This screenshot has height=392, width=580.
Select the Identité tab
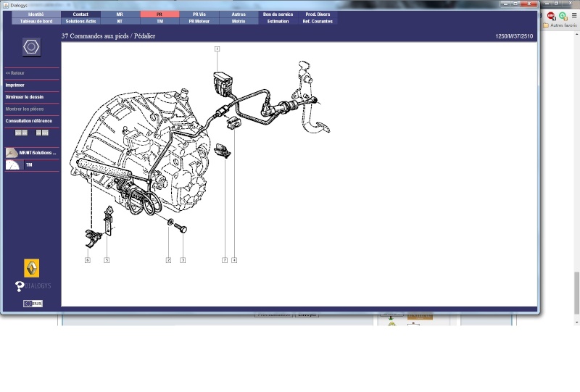point(36,14)
